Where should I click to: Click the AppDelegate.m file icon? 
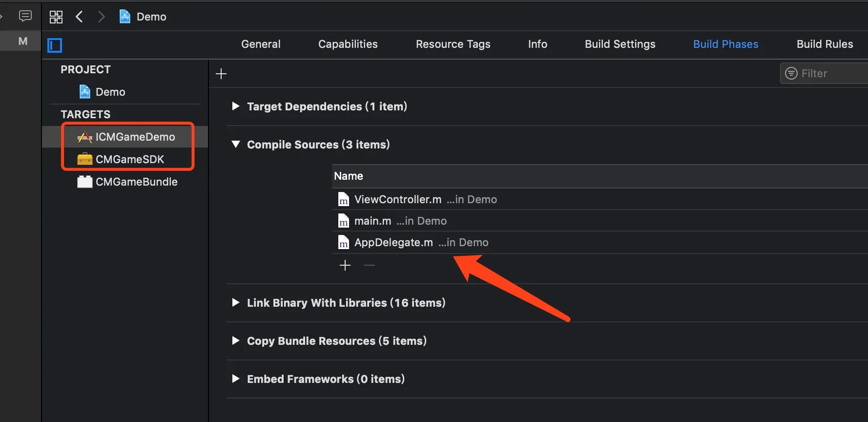point(344,242)
